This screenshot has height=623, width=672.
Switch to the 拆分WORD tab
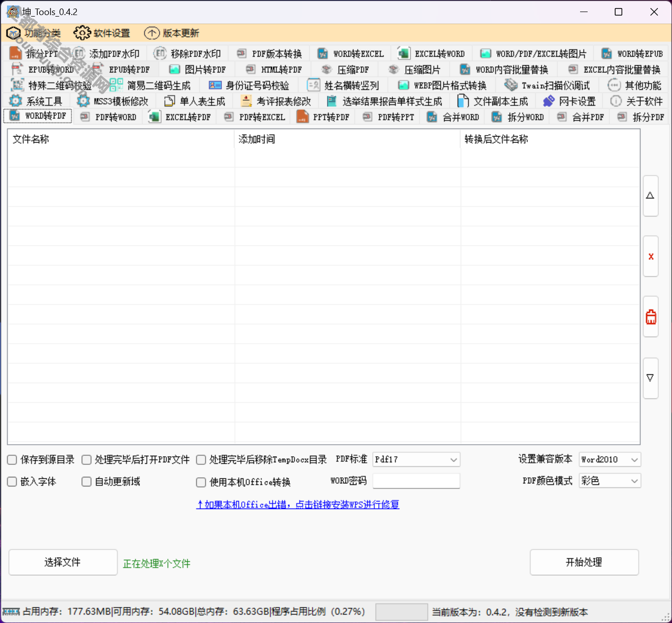click(518, 117)
